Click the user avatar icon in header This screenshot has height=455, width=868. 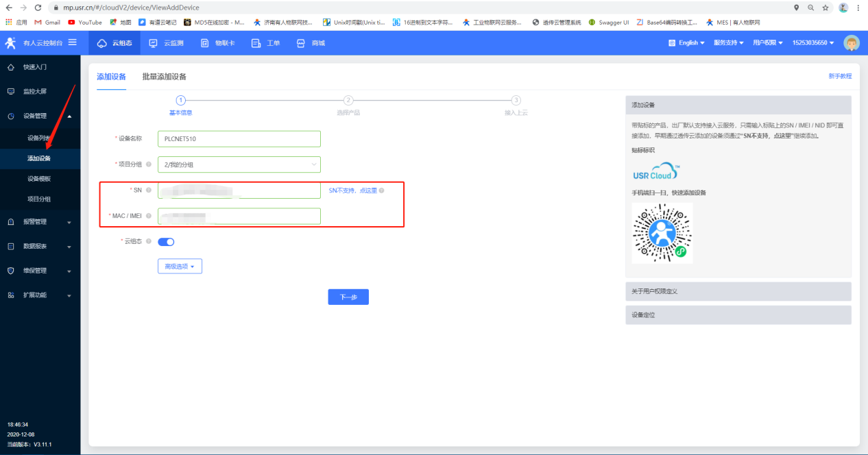click(x=852, y=43)
